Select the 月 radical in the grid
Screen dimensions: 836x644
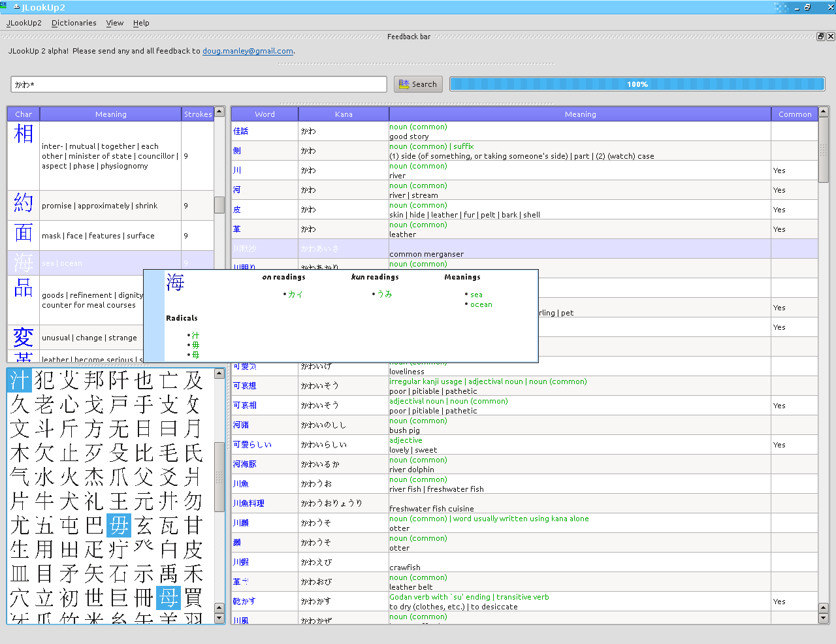pos(193,428)
